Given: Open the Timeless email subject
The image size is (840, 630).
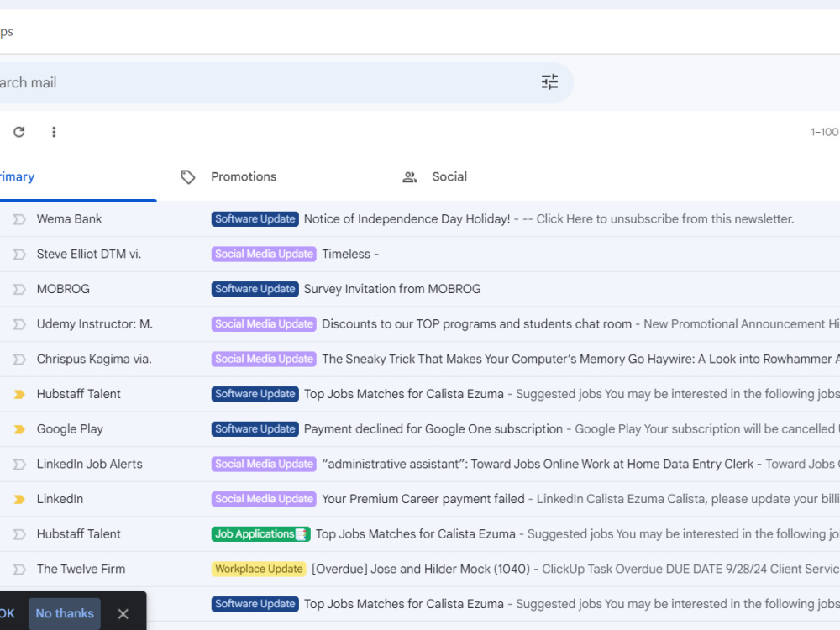Looking at the screenshot, I should (346, 254).
